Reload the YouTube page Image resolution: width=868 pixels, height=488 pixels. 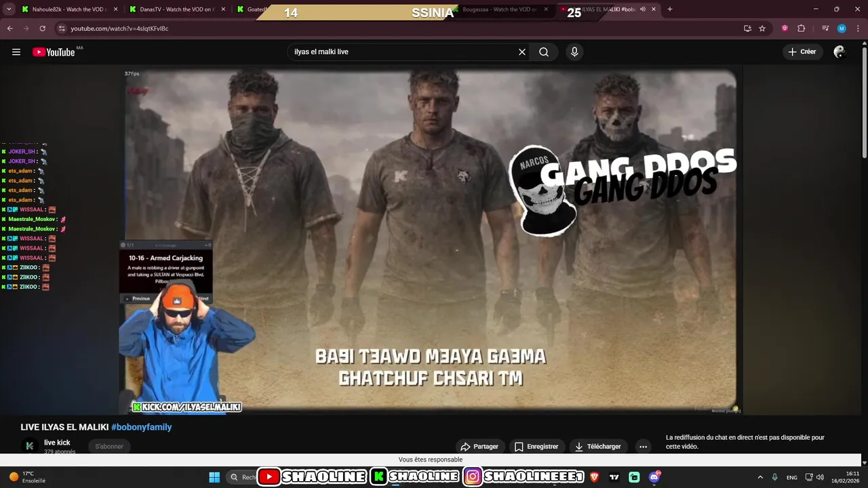(x=43, y=28)
